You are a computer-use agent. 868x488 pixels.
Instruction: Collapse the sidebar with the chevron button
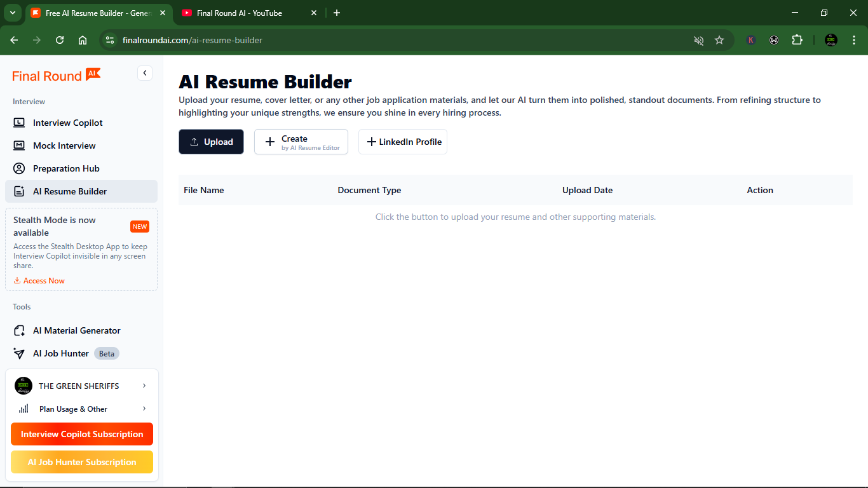(x=145, y=73)
